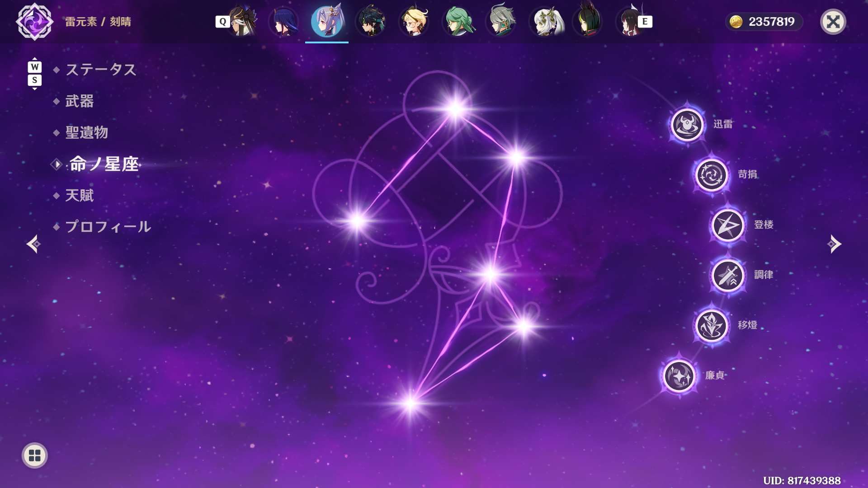
Task: Close the character screen with the X
Action: pos(833,22)
